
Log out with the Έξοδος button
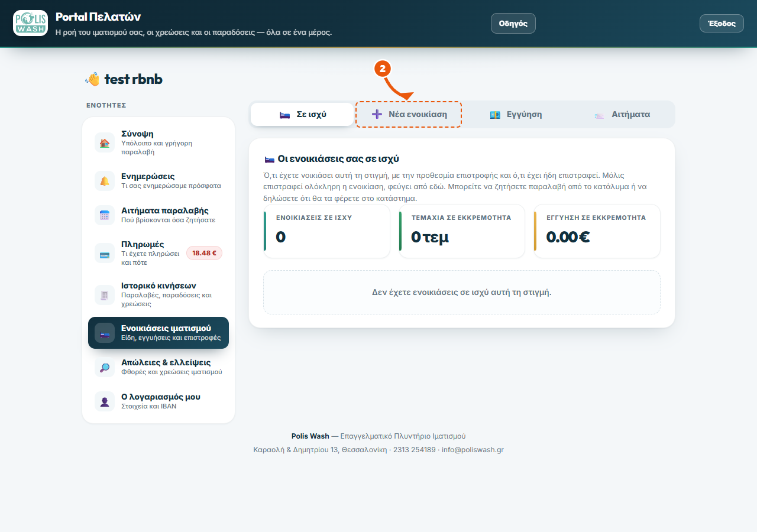(x=722, y=24)
